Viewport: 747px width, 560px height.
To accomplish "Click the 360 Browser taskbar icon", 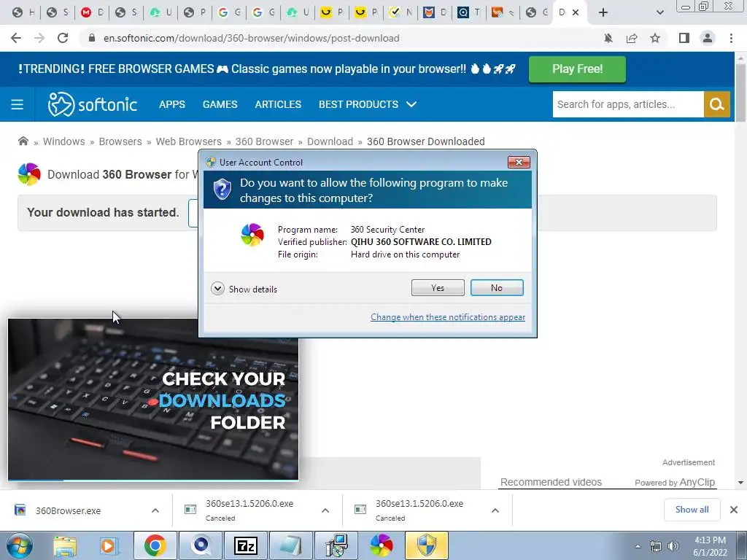I will pyautogui.click(x=382, y=545).
